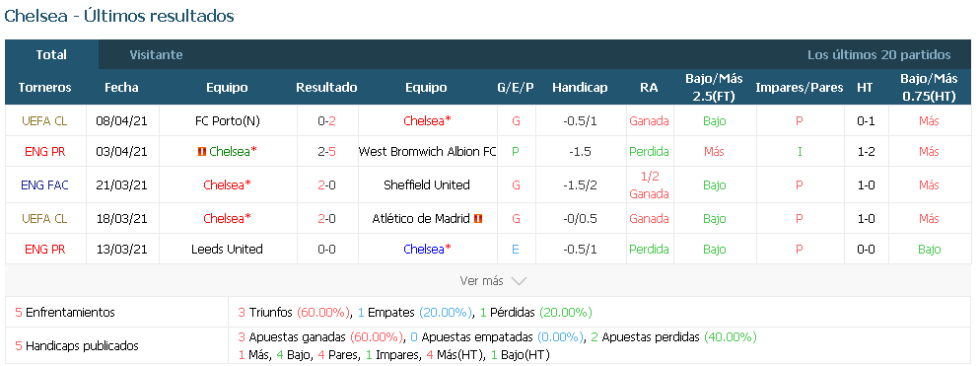The width and height of the screenshot is (980, 366).
Task: Expand the Ver más chevron arrow
Action: [x=519, y=281]
